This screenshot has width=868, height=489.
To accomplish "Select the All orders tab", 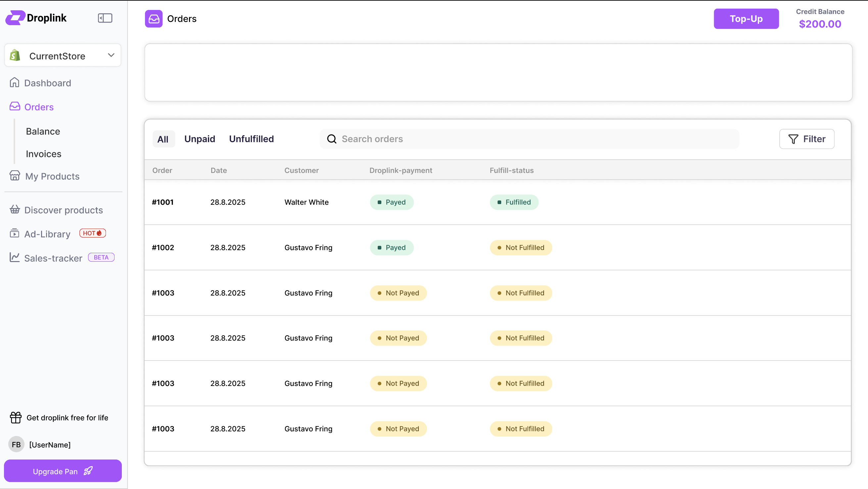I will click(163, 139).
